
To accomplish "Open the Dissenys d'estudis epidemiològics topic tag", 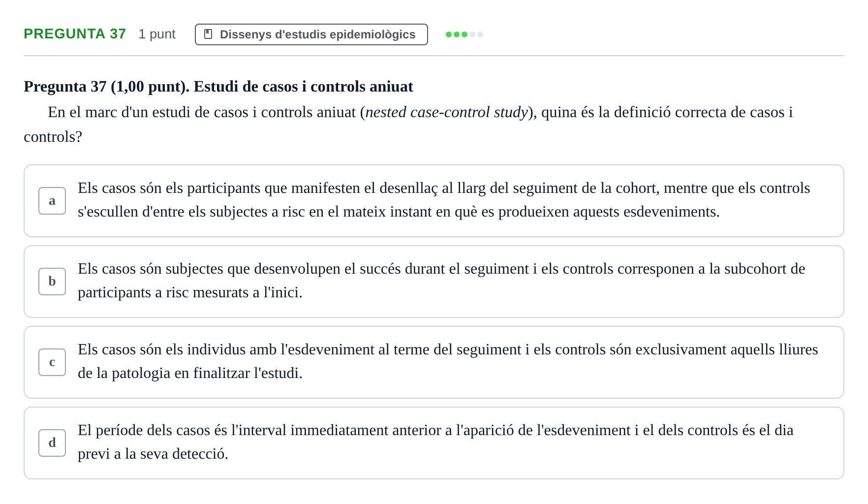I will tap(311, 34).
